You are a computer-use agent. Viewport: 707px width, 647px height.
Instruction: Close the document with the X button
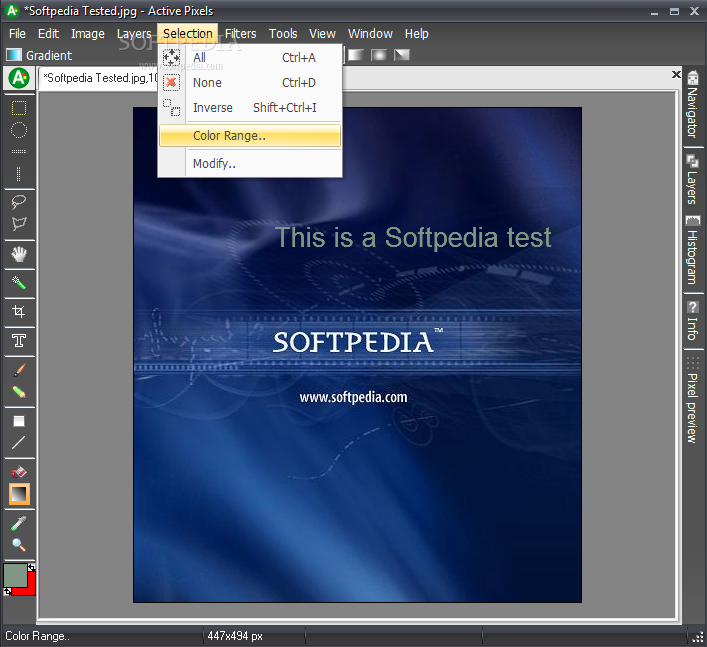click(676, 74)
